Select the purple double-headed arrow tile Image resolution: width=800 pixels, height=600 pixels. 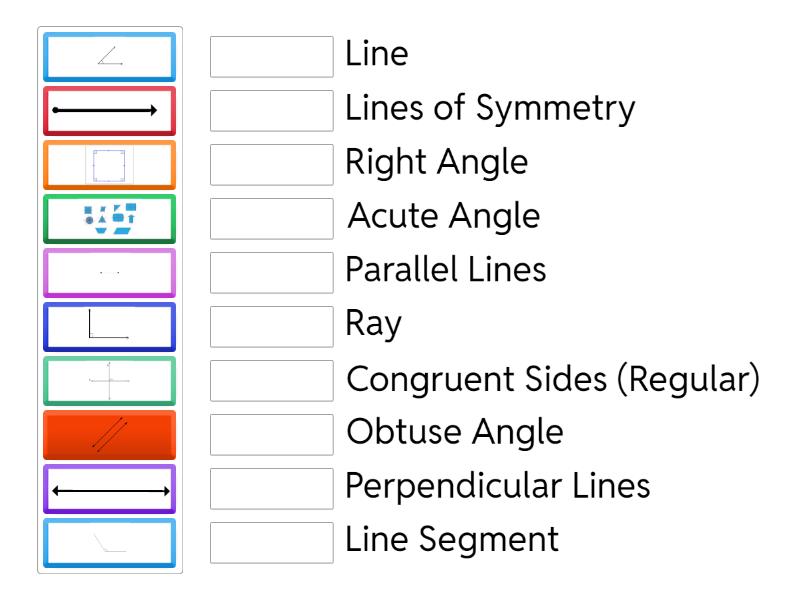coord(108,489)
